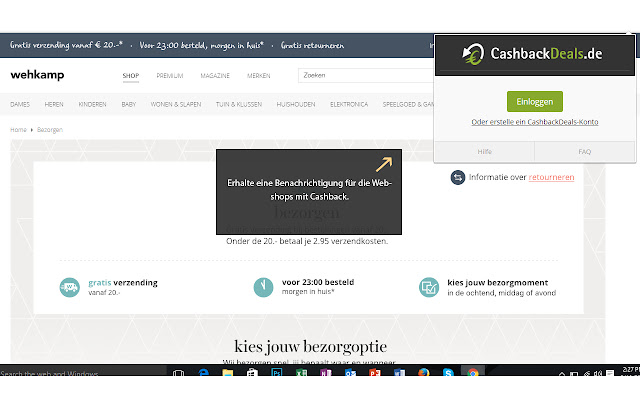
Task: Open the ELEKTRONICA category
Action: coord(349,104)
